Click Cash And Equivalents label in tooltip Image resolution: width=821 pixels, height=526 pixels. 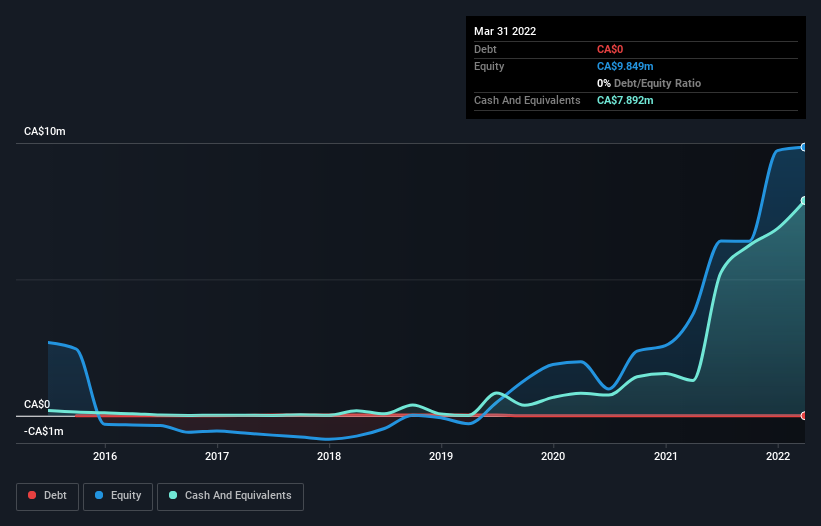[527, 100]
